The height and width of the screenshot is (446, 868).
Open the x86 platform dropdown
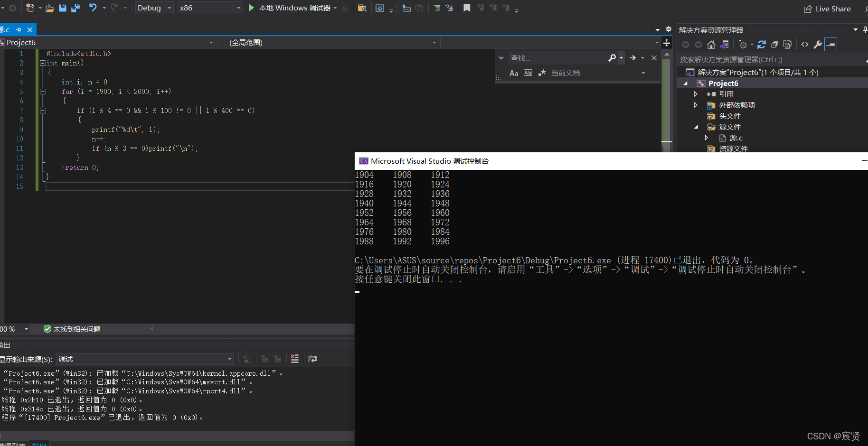(210, 8)
